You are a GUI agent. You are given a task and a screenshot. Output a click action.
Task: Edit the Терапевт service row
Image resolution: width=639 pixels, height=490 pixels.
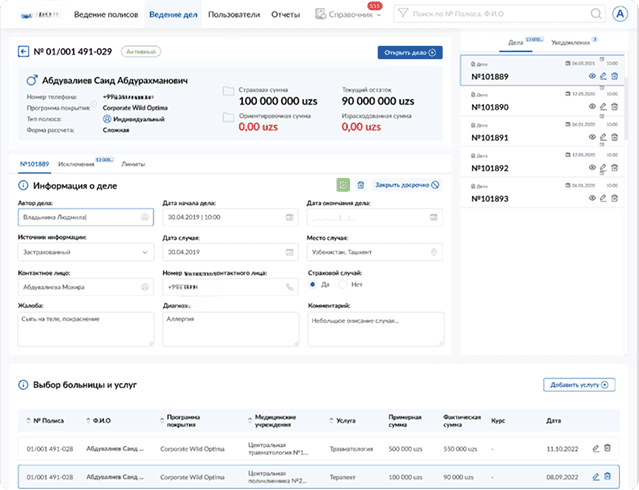click(x=596, y=477)
